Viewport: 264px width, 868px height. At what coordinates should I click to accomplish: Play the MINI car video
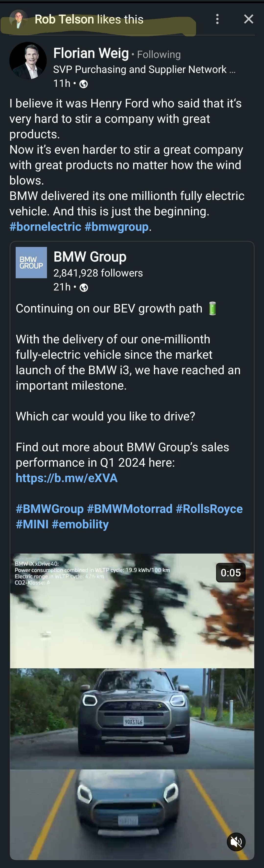pos(132,706)
